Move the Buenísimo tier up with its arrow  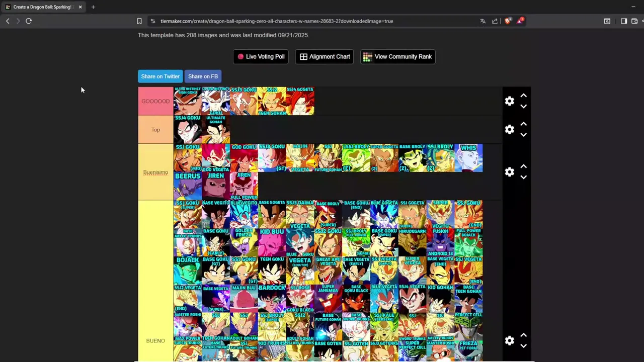523,166
